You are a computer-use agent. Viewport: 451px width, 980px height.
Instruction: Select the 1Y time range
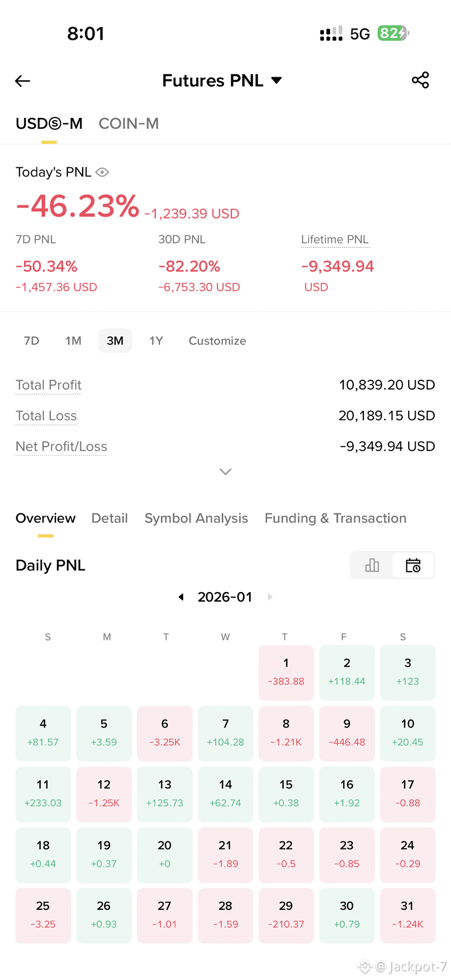156,341
